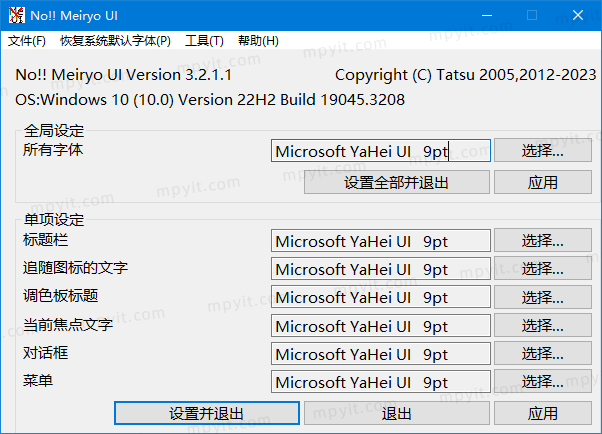
Task: Choose font via 选择... for 对话框
Action: point(542,353)
